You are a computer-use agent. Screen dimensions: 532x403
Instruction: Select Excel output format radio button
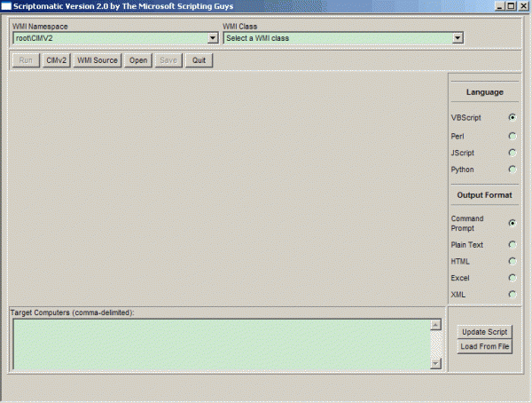(x=512, y=278)
